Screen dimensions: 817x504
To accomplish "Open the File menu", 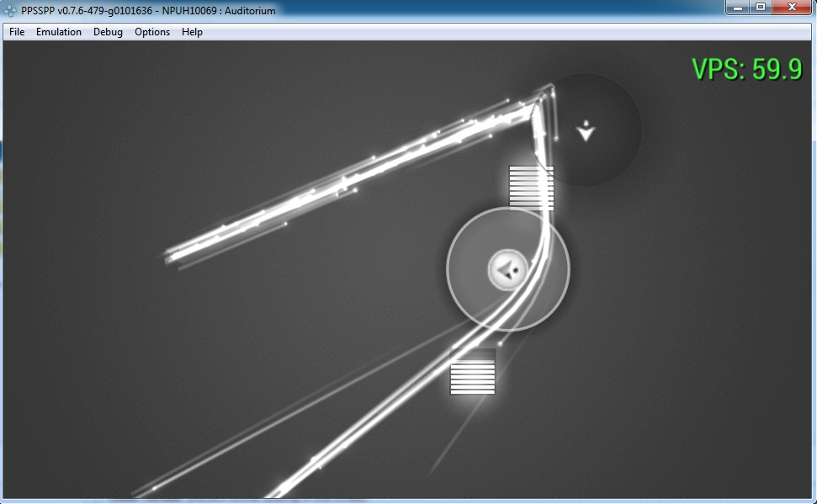I will click(x=17, y=32).
